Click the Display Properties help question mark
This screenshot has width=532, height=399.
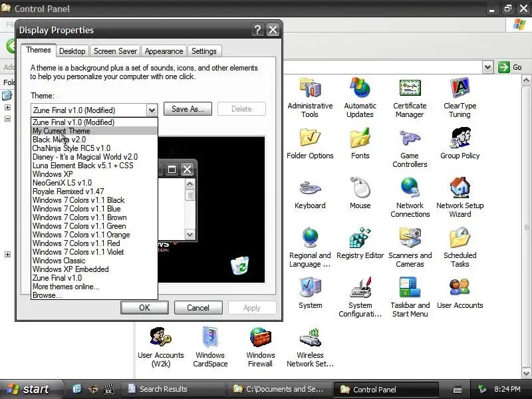[x=257, y=30]
